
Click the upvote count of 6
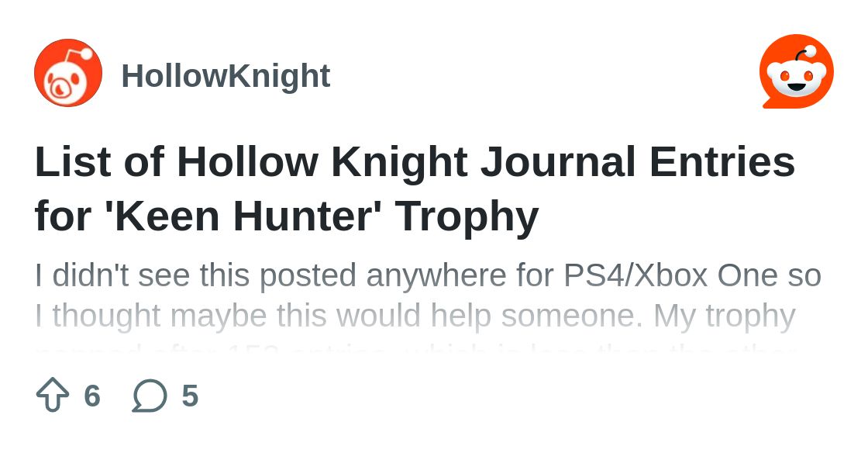(92, 396)
